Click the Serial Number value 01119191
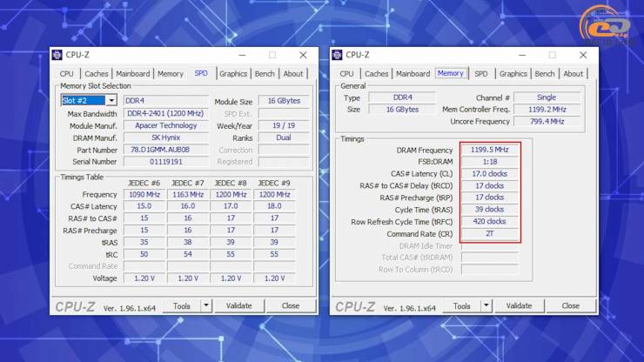 pos(165,162)
